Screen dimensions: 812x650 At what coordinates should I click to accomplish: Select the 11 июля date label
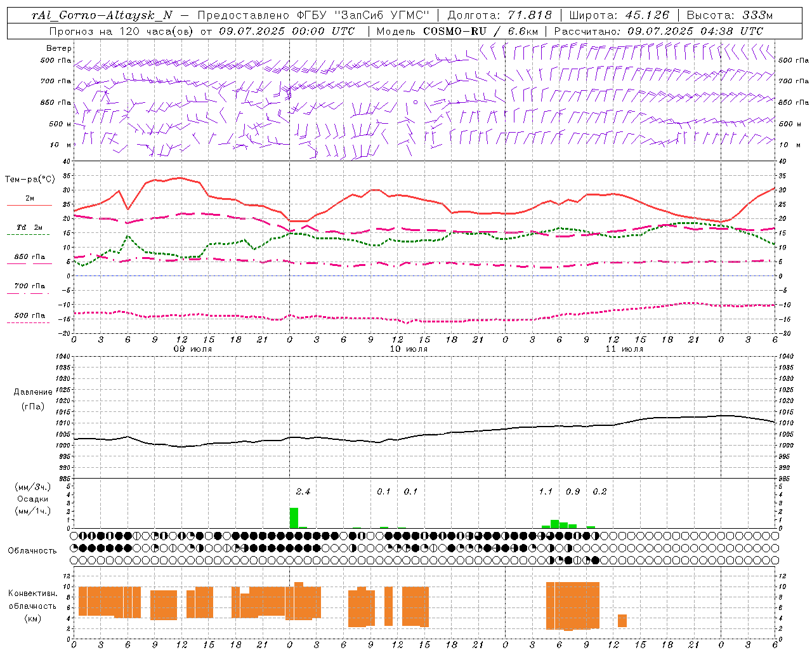pos(624,349)
